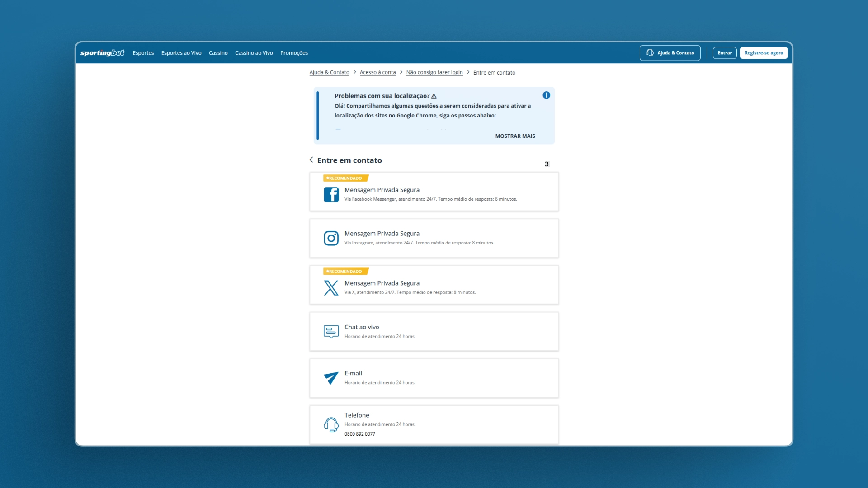This screenshot has height=488, width=868.
Task: Click the blue info icon in location notice
Action: (x=546, y=95)
